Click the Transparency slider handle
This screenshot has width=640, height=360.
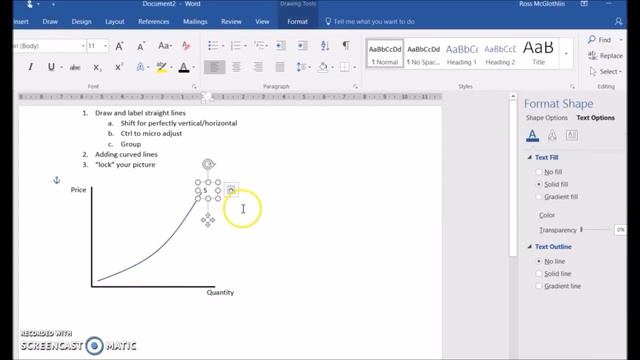(x=581, y=230)
